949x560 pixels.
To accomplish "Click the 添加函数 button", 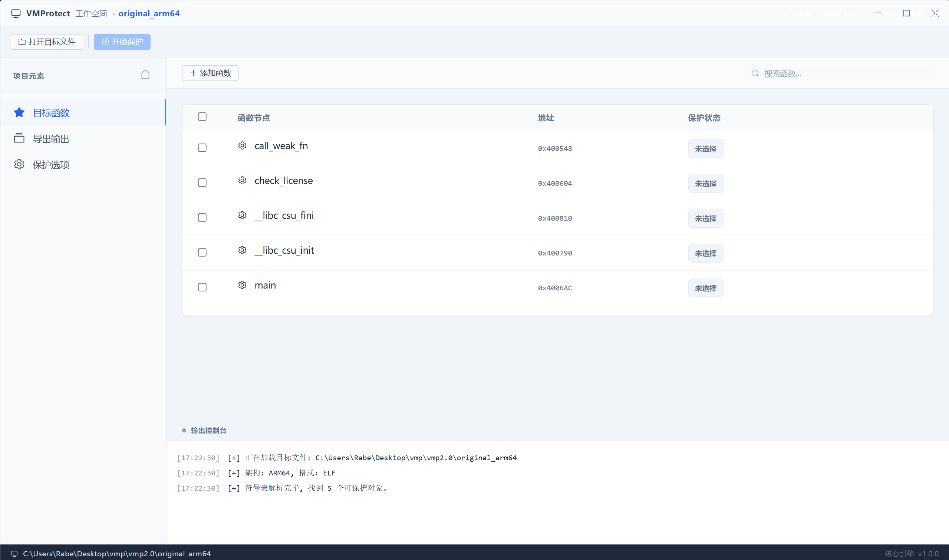I will 211,73.
